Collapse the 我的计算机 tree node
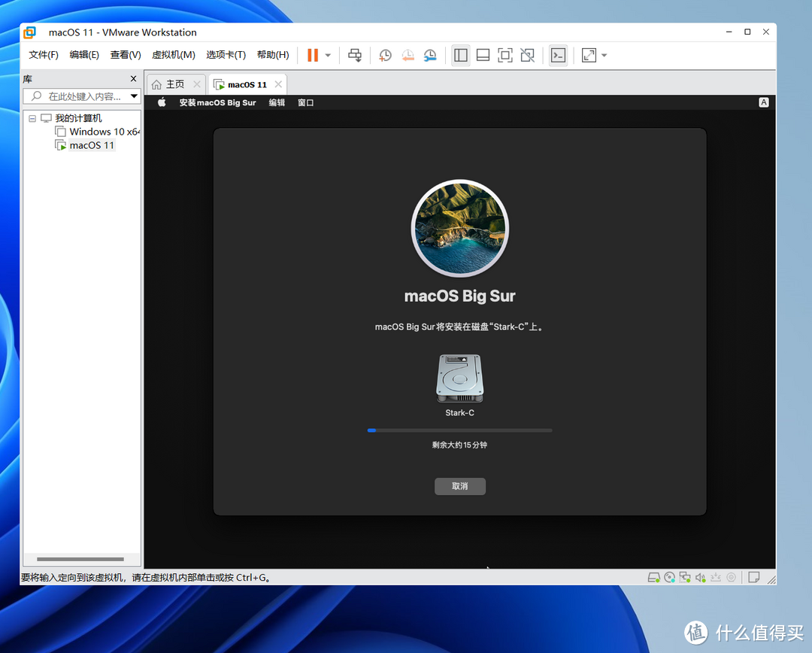 point(32,119)
